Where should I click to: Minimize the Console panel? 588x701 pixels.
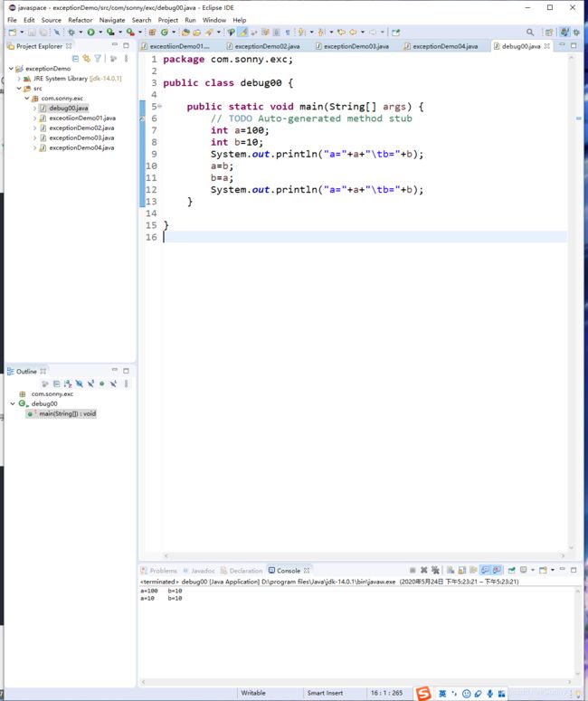point(562,570)
